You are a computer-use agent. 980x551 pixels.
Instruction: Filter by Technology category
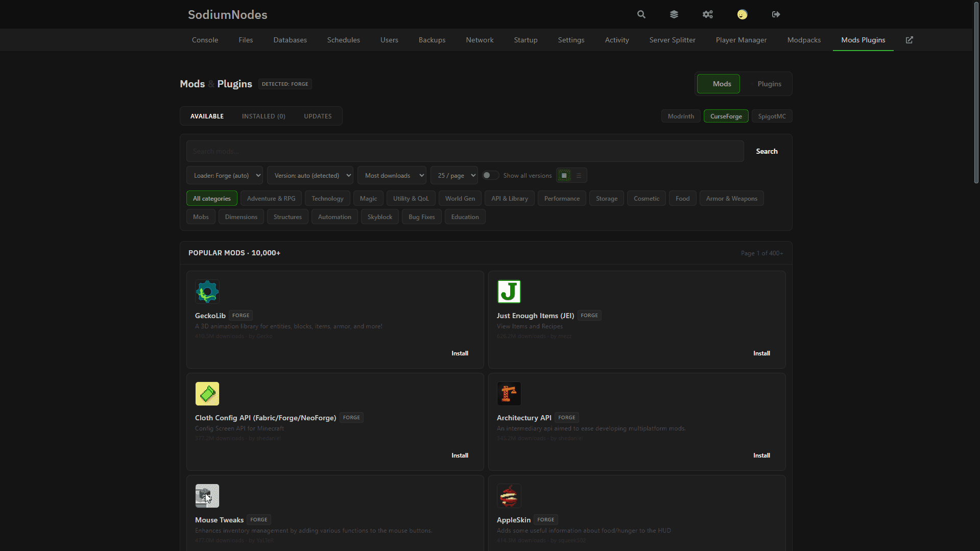coord(327,199)
